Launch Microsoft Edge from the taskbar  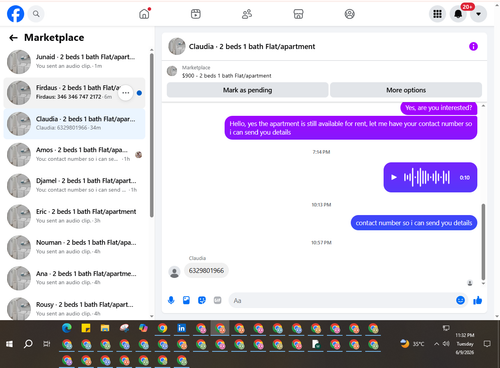click(x=67, y=328)
